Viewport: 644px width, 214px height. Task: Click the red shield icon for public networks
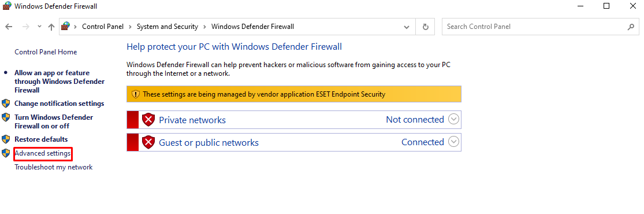[x=148, y=142]
